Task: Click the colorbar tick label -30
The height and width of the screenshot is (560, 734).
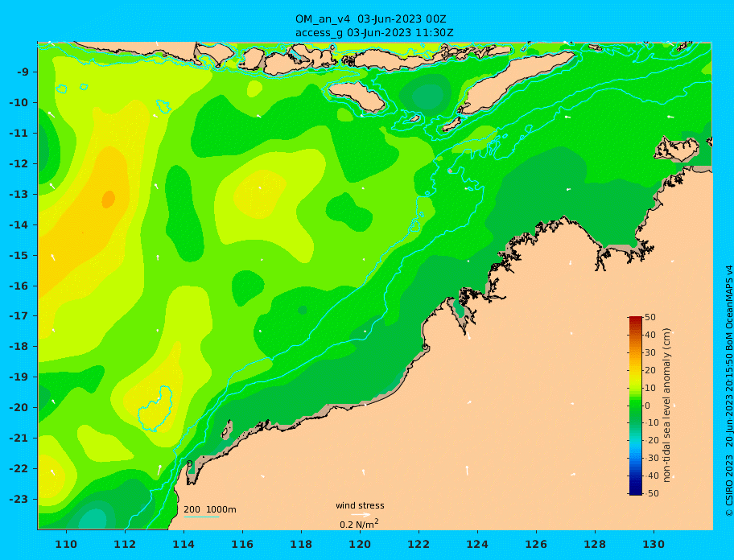Action: click(x=651, y=458)
